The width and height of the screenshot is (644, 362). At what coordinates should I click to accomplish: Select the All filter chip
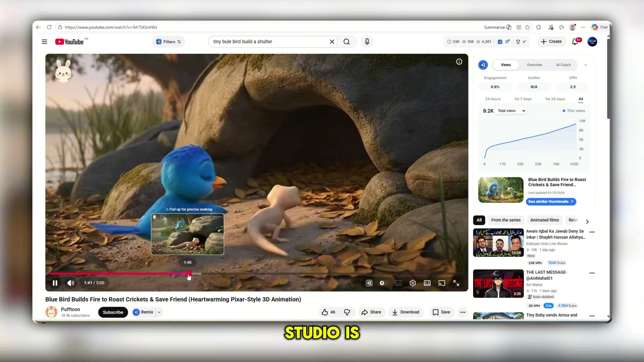point(479,220)
